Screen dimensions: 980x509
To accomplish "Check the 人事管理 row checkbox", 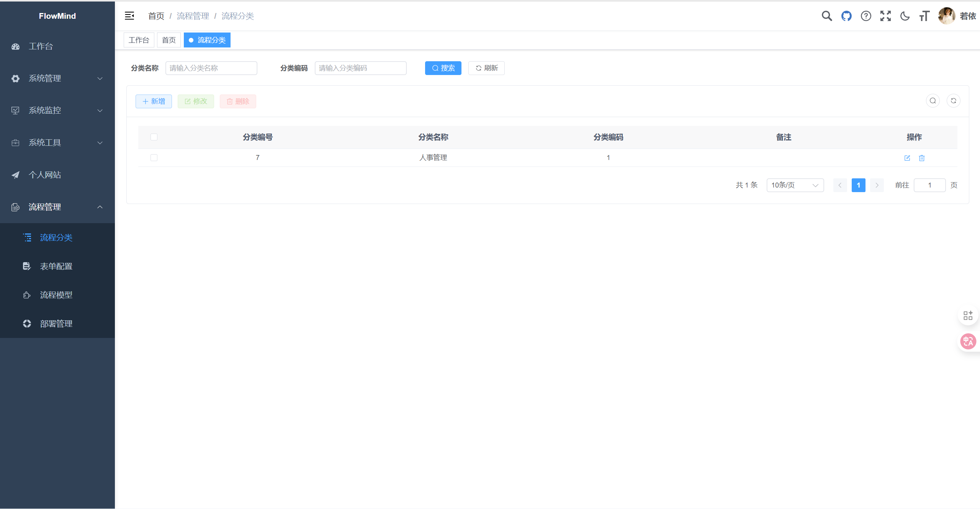I will pos(154,158).
